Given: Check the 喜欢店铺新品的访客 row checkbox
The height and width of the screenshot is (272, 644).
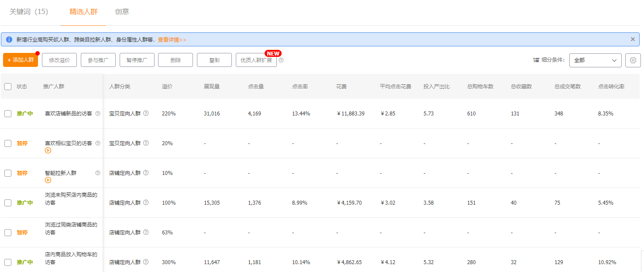Looking at the screenshot, I should (x=8, y=114).
